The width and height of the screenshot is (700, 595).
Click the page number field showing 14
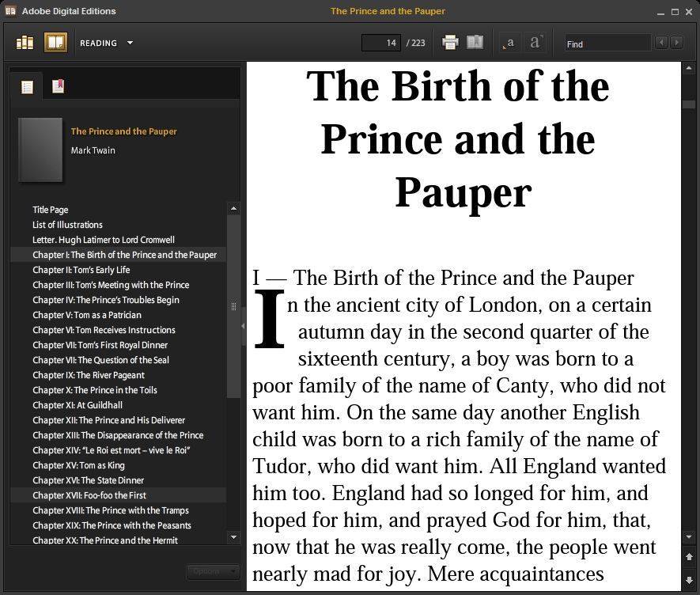click(x=380, y=43)
